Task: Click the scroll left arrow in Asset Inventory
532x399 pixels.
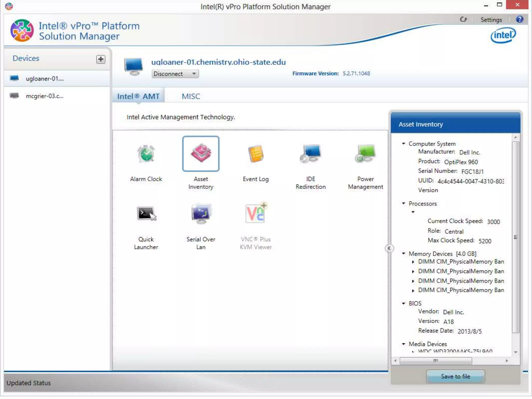Action: [395, 361]
